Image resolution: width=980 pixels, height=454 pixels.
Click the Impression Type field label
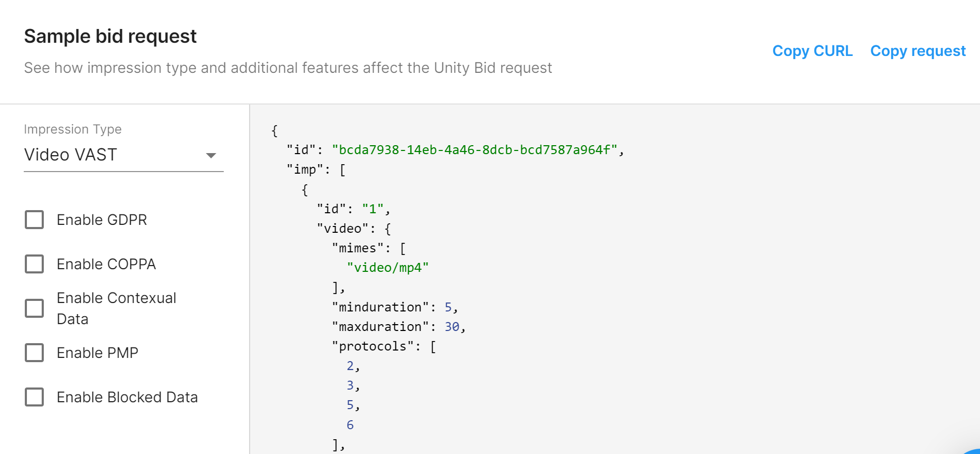pos(73,129)
